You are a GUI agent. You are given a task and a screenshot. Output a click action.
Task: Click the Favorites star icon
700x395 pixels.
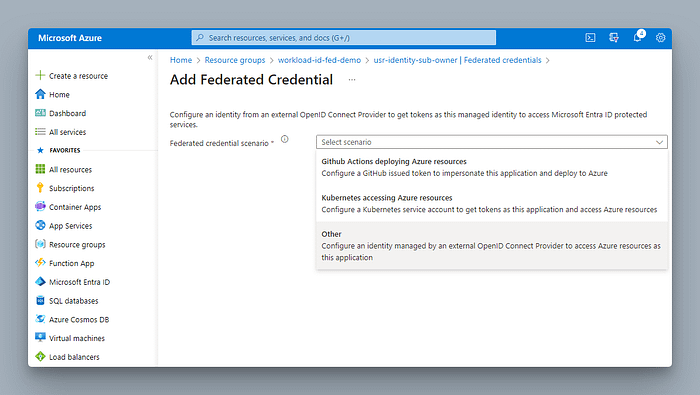[40, 150]
